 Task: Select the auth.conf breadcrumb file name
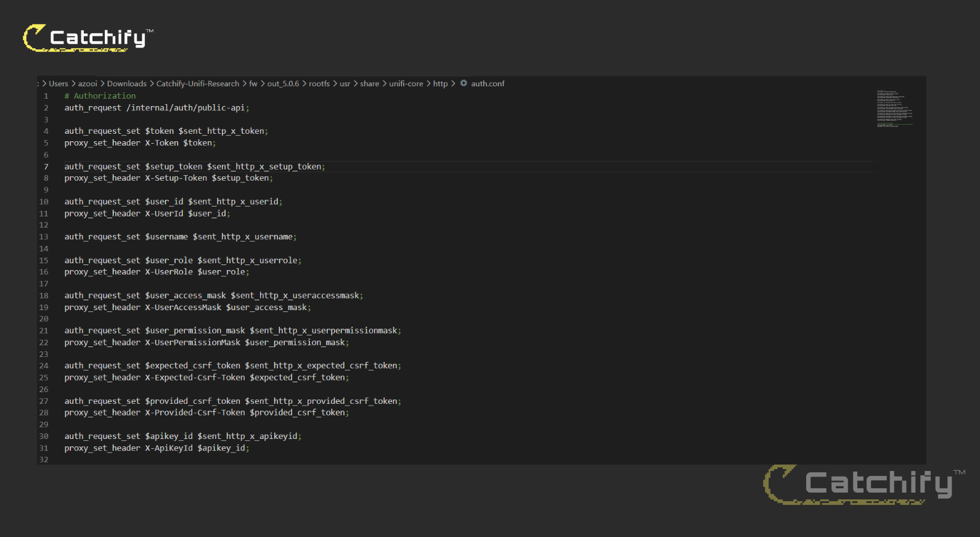pos(488,84)
